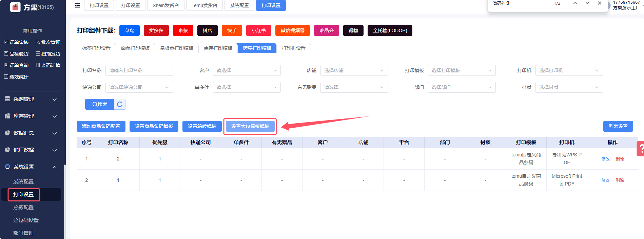Click 设置大包标签模板 button
644x239 pixels.
(250, 126)
